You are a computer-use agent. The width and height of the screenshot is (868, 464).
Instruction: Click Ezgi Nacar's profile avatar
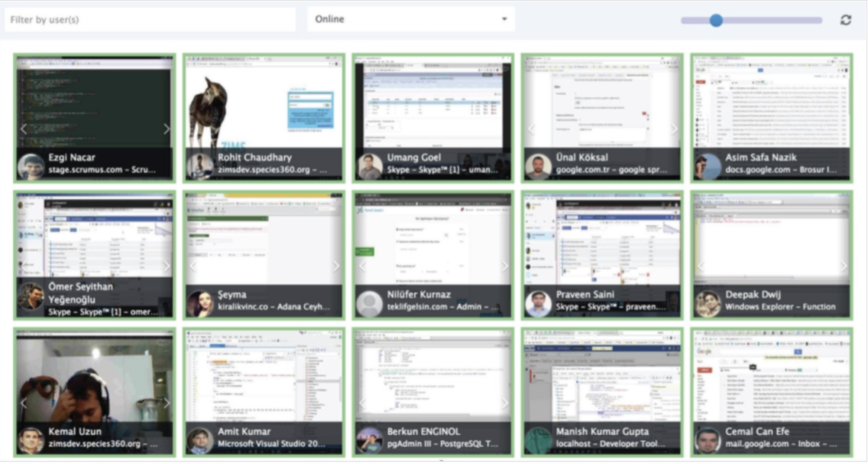click(31, 167)
